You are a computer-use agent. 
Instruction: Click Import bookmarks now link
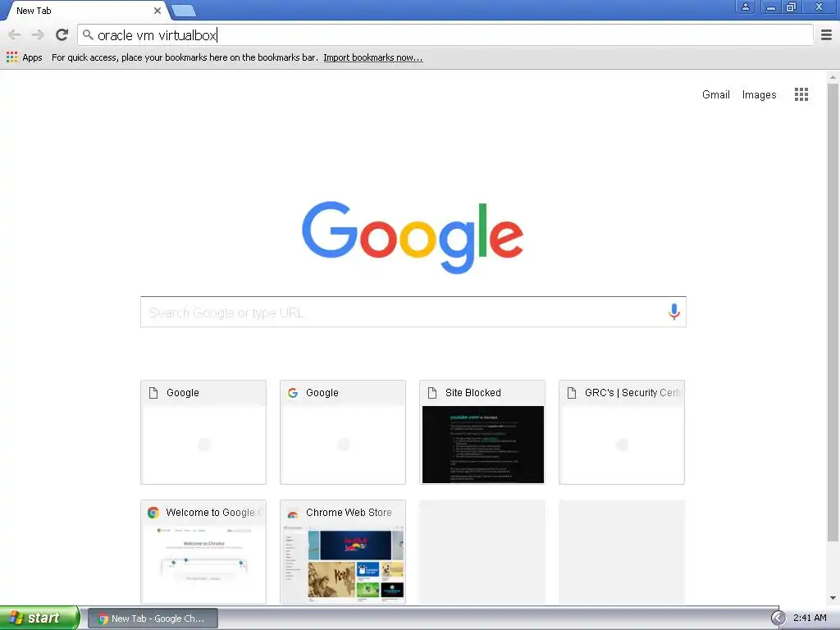coord(373,57)
